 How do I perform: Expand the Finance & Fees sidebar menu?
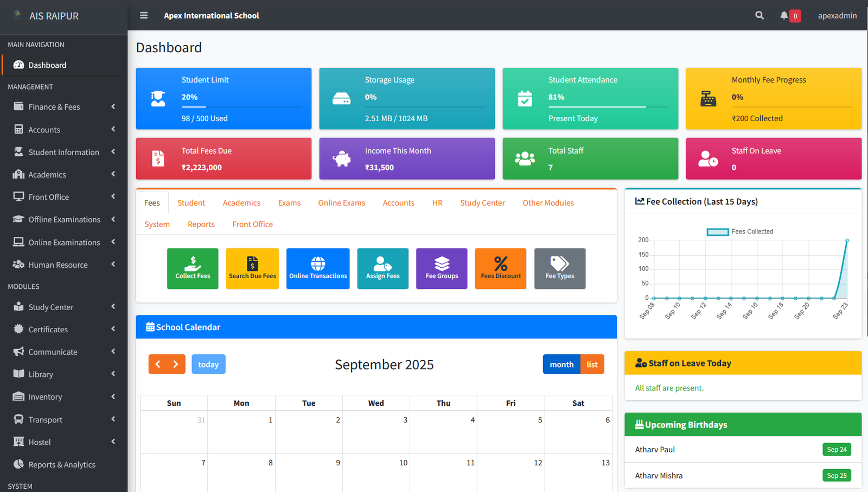[x=54, y=106]
